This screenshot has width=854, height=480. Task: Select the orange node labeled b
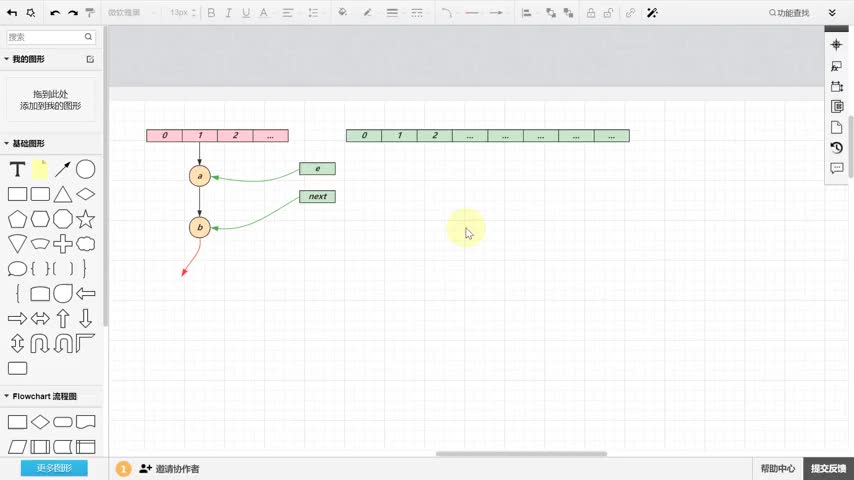coord(200,227)
